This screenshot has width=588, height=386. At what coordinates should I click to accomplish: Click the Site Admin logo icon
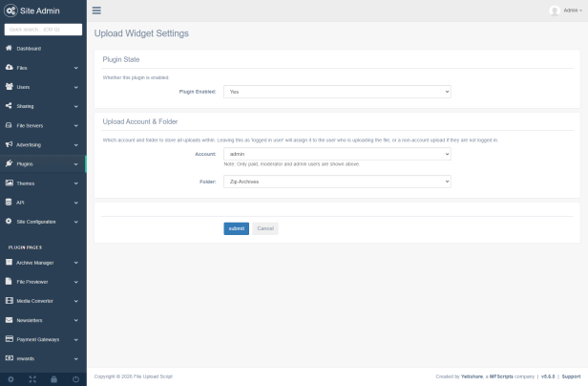[x=10, y=11]
